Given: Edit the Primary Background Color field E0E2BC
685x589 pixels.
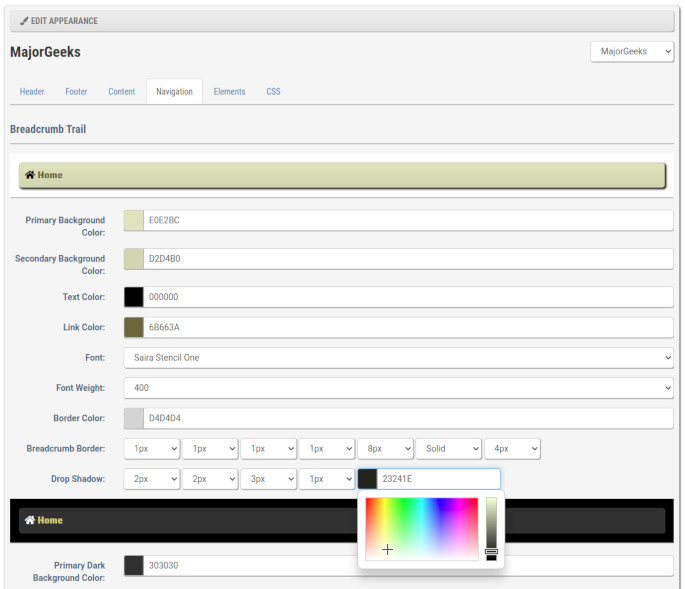Looking at the screenshot, I should 408,220.
